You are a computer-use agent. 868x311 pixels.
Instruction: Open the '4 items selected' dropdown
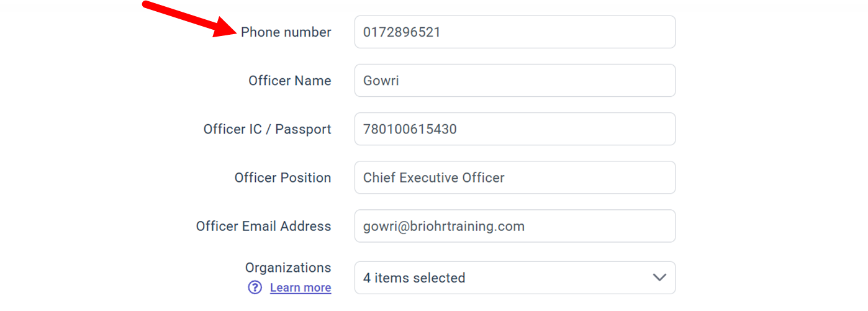tap(497, 277)
